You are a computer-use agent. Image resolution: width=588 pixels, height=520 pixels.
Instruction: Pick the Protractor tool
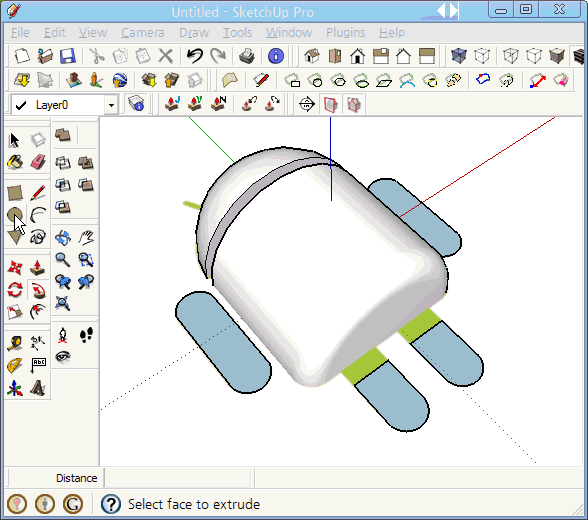pos(15,365)
